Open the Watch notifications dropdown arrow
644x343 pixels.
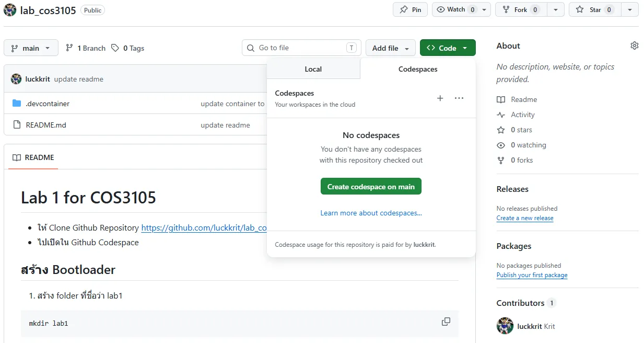point(485,9)
